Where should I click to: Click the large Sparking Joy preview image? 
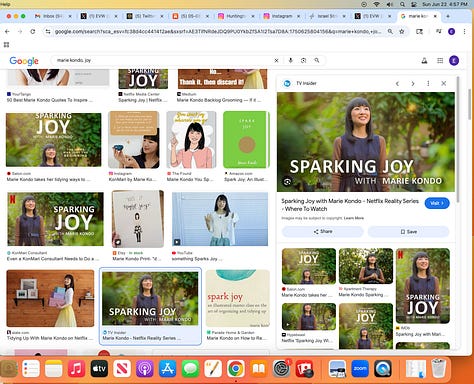[366, 142]
